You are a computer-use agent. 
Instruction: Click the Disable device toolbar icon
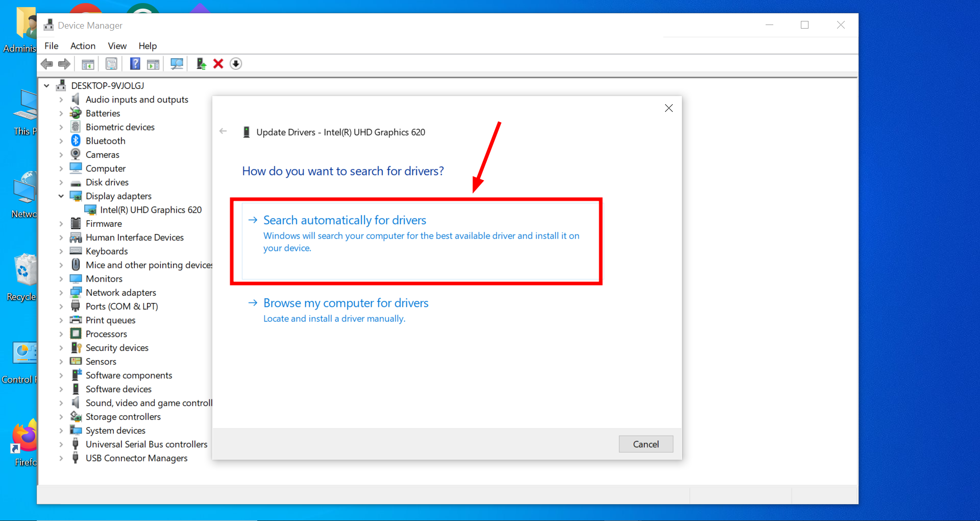coord(236,63)
